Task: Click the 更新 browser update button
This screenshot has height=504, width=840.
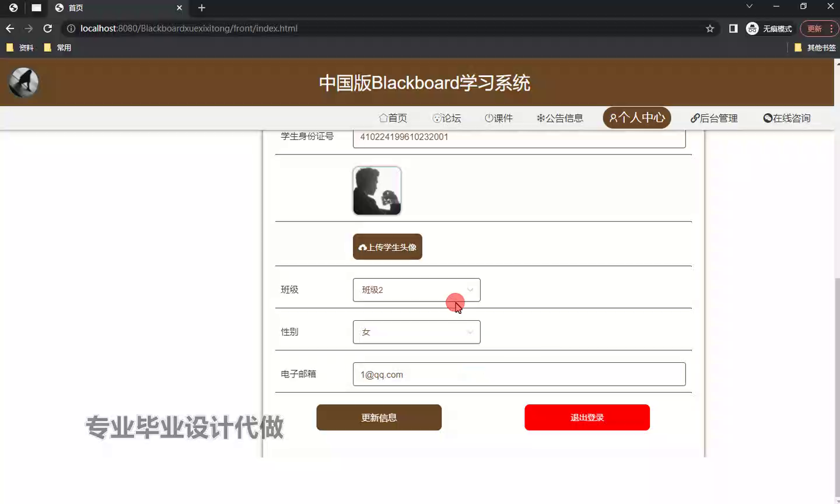Action: [x=820, y=29]
